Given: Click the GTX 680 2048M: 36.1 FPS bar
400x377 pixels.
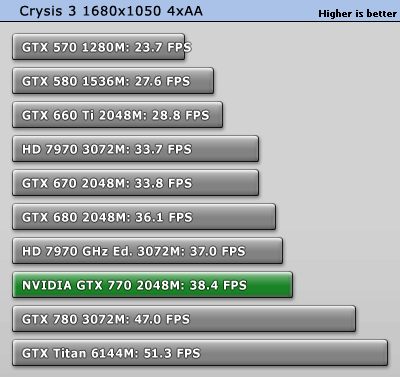Looking at the screenshot, I should (144, 217).
